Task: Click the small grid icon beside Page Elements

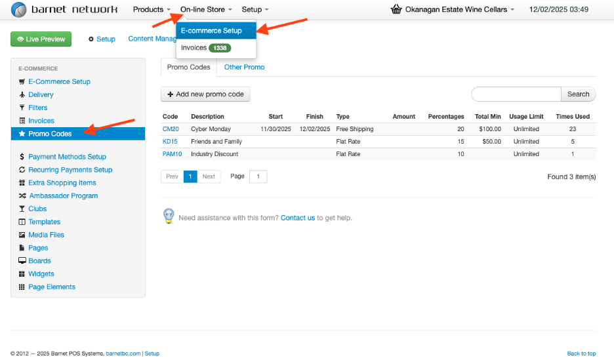Action: (x=22, y=287)
